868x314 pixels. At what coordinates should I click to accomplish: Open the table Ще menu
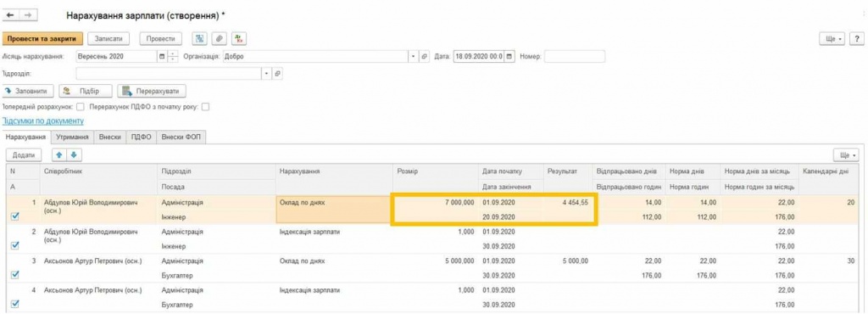coord(848,154)
